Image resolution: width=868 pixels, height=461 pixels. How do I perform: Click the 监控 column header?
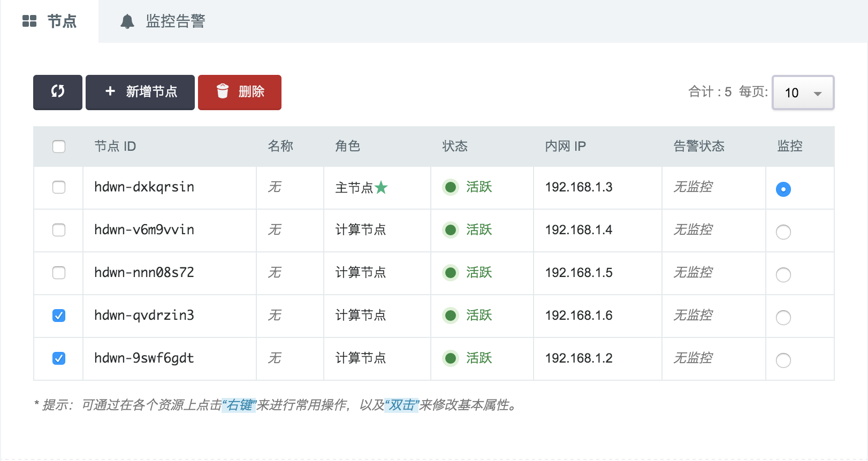coord(790,147)
